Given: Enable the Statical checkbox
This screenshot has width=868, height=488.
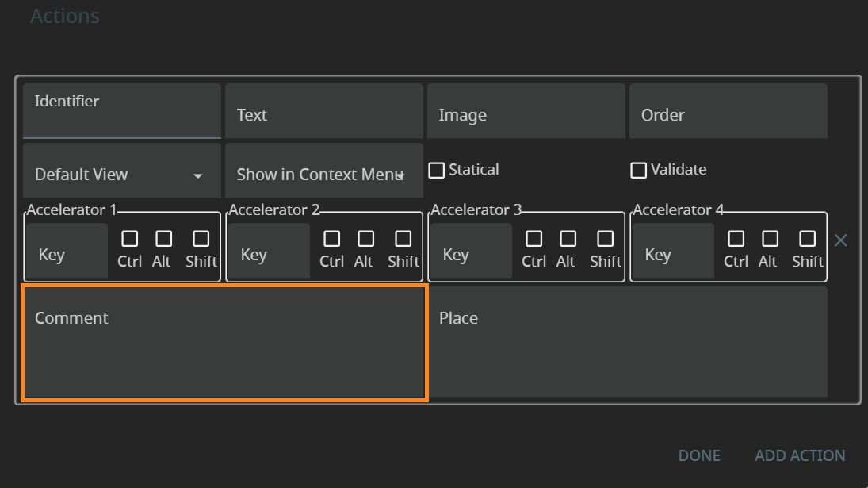Looking at the screenshot, I should pyautogui.click(x=437, y=171).
